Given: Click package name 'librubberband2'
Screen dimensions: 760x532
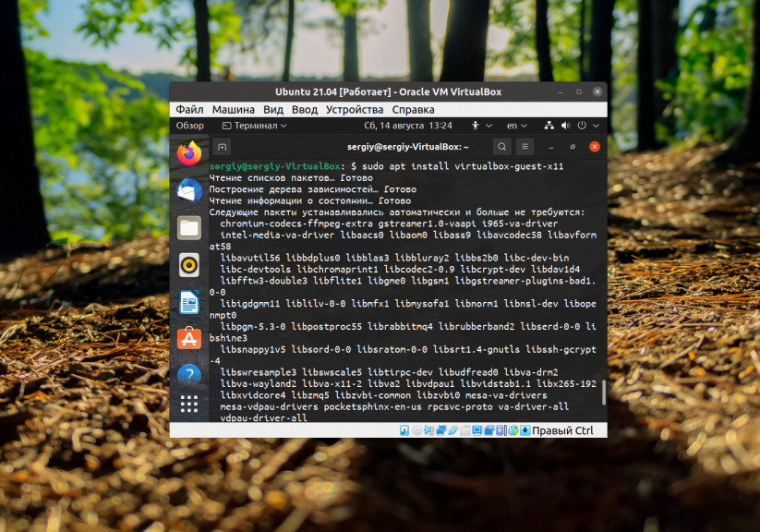Looking at the screenshot, I should coord(476,326).
